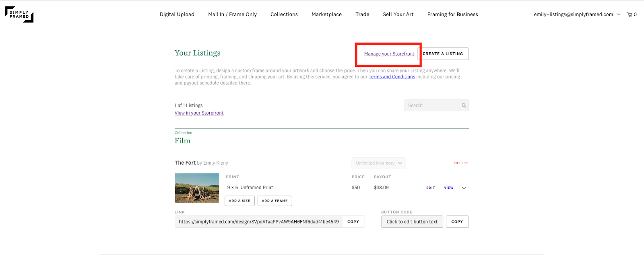Navigate to Marketplace
644x260 pixels.
coord(326,14)
